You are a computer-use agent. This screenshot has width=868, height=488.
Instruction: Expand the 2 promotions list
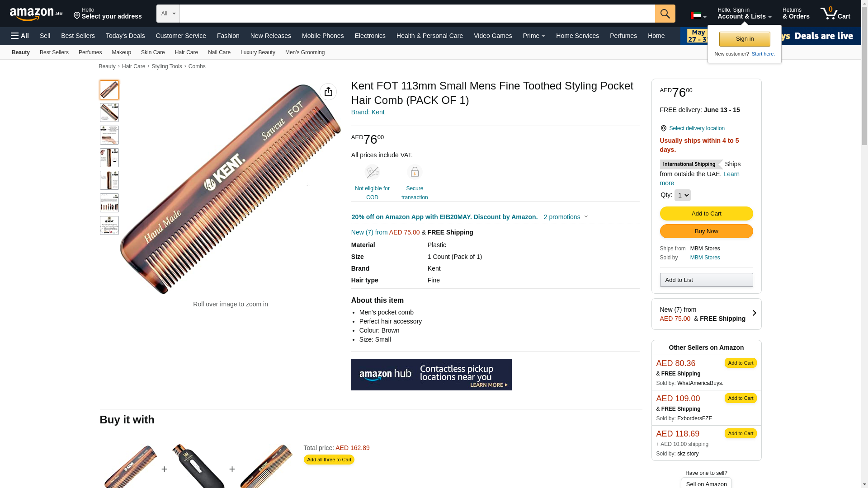[x=566, y=217]
